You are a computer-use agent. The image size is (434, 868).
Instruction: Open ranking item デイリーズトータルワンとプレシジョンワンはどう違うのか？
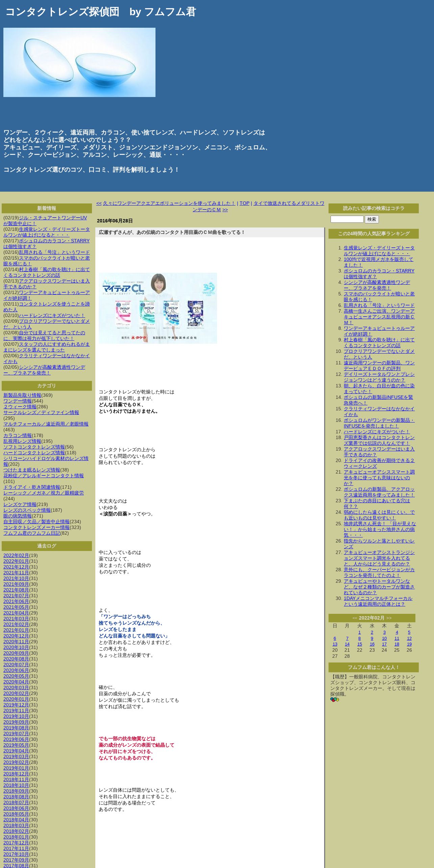[379, 377]
